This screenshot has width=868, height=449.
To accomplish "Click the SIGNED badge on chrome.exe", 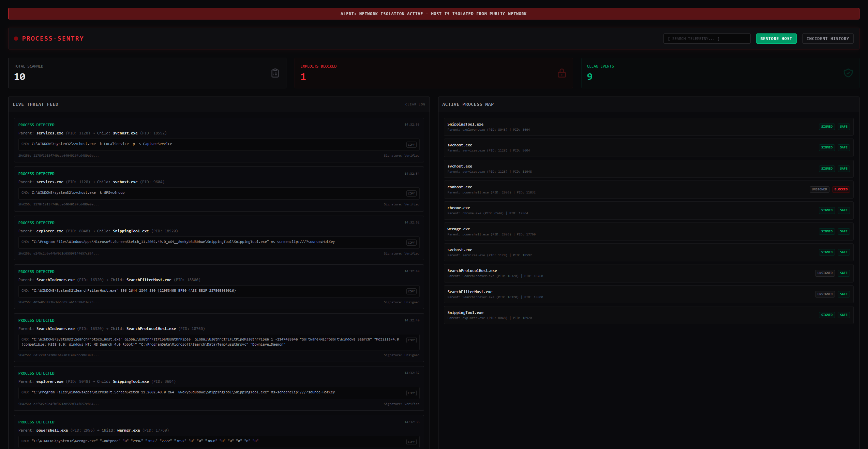I will [826, 210].
